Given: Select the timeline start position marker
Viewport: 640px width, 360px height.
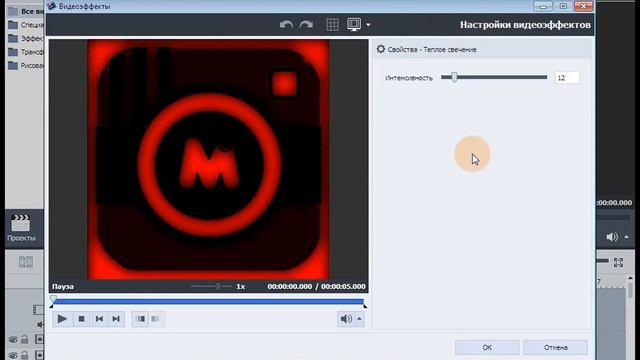Looking at the screenshot, I should point(53,300).
